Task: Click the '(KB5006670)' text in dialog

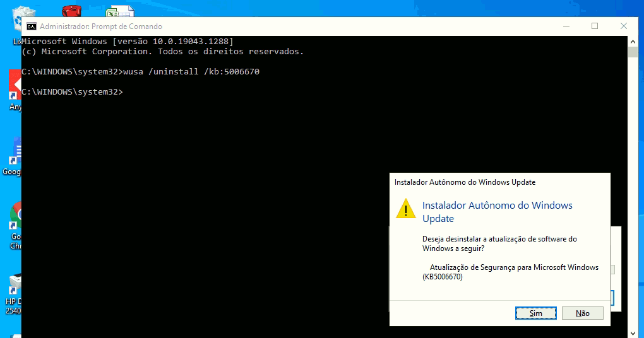Action: coord(443,277)
